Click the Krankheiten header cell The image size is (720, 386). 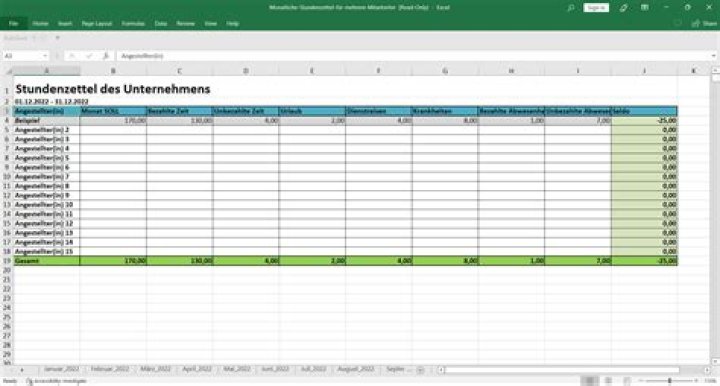coord(445,111)
